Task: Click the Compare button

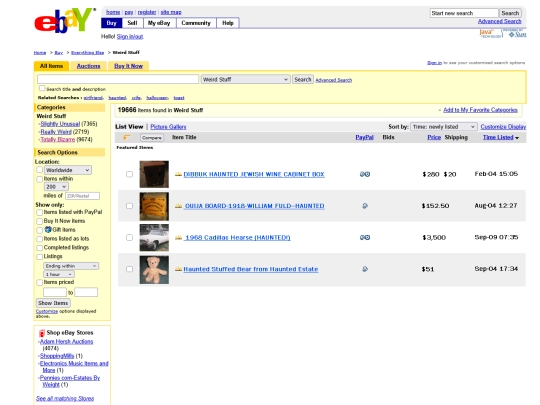Action: (x=152, y=138)
